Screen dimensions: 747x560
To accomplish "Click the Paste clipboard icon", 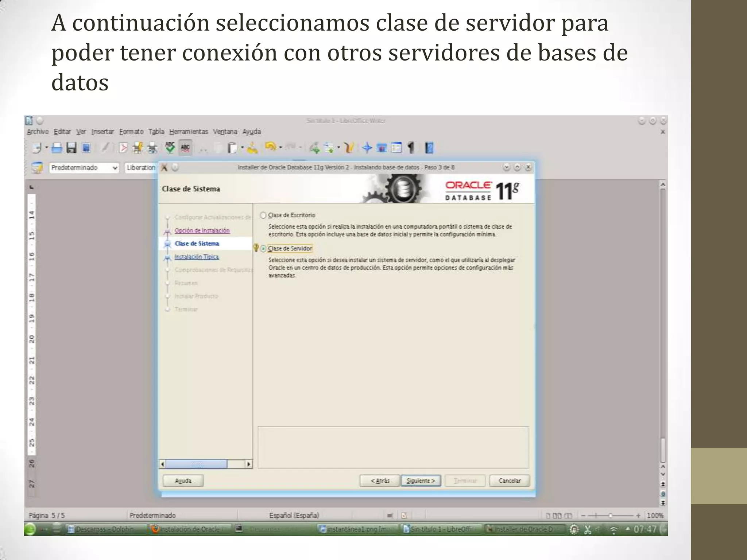I will (232, 148).
